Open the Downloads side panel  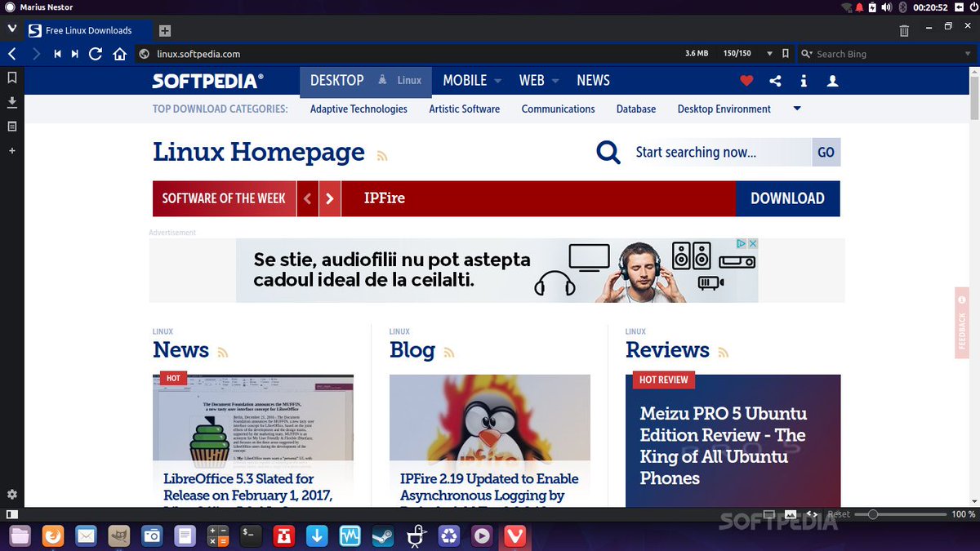pos(12,102)
